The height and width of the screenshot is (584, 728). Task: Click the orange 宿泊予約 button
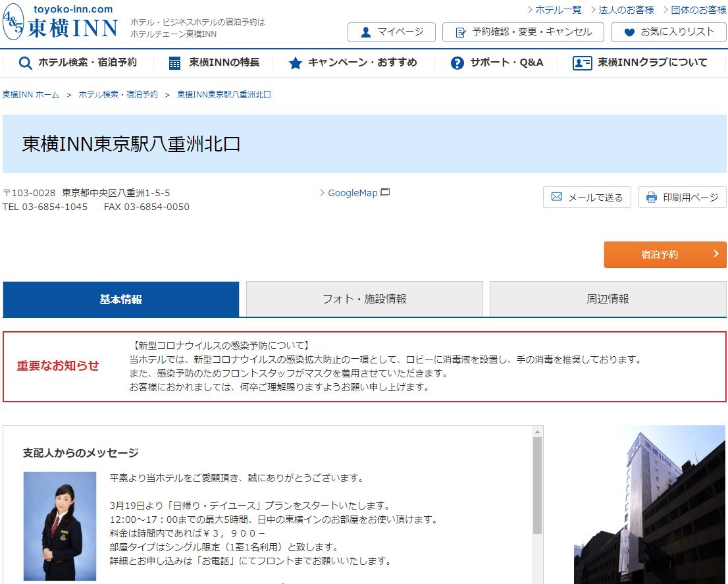(665, 254)
